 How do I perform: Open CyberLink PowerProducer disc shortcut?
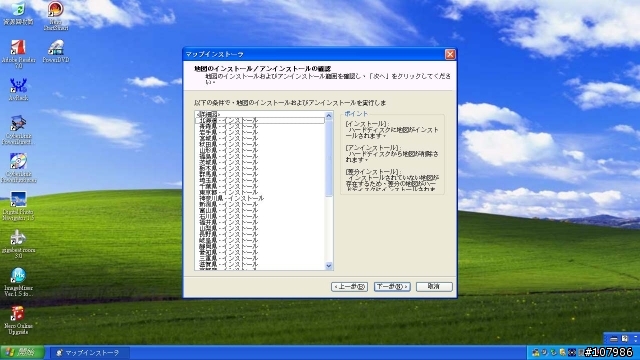18,168
